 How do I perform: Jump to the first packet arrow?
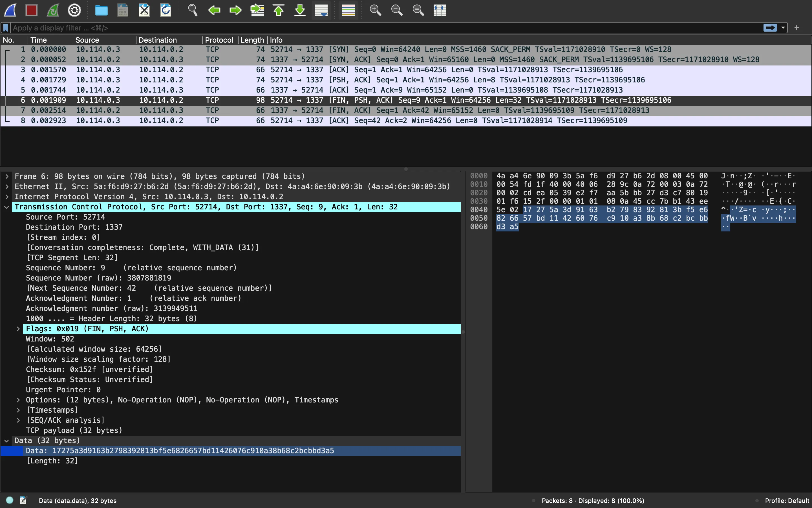coord(279,10)
